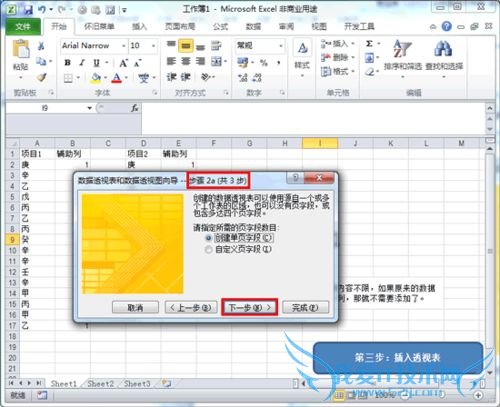Click the Format Painter brush icon

(x=41, y=78)
